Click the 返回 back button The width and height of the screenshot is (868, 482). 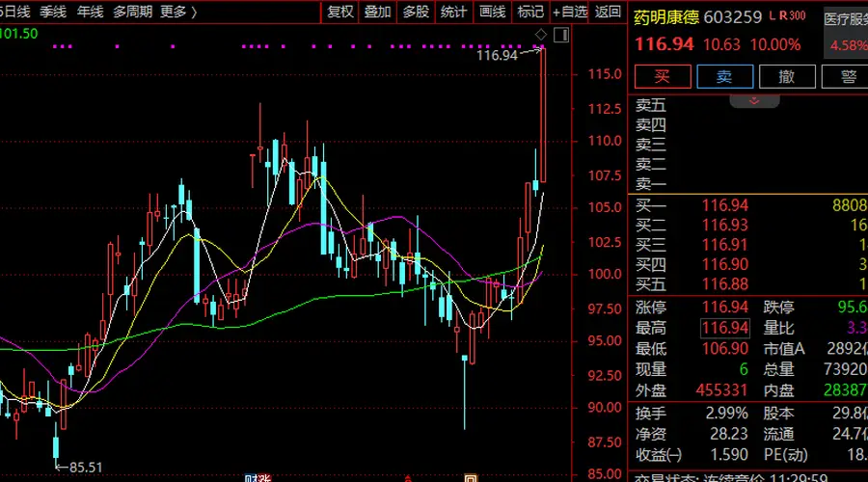[x=608, y=12]
